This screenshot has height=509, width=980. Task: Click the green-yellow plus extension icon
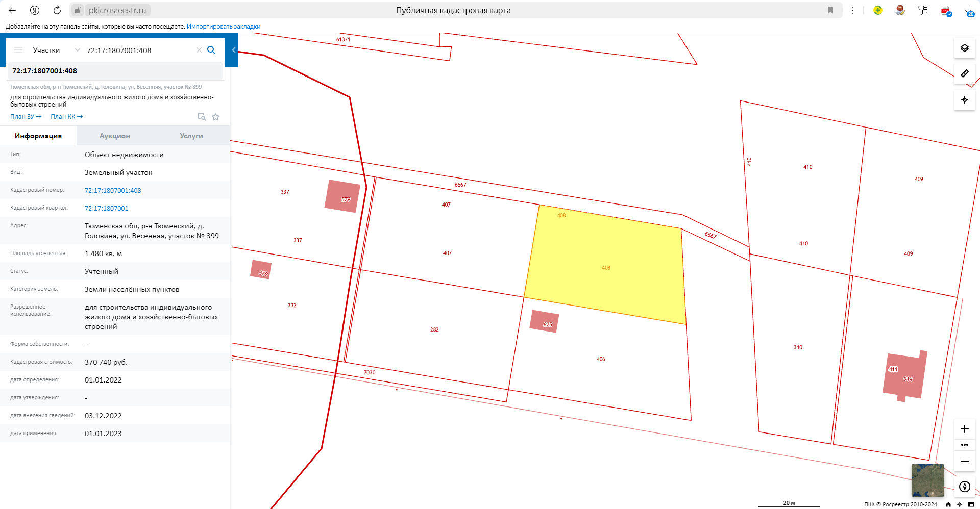pyautogui.click(x=878, y=10)
